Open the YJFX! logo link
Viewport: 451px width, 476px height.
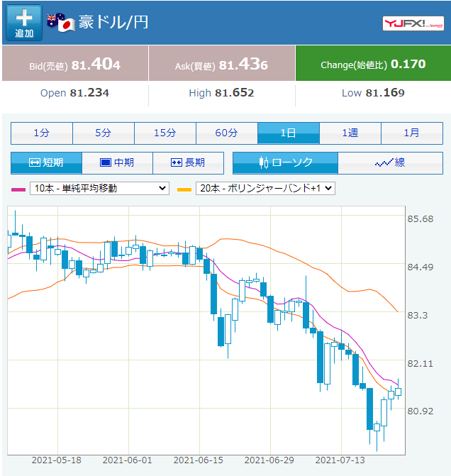[x=413, y=23]
